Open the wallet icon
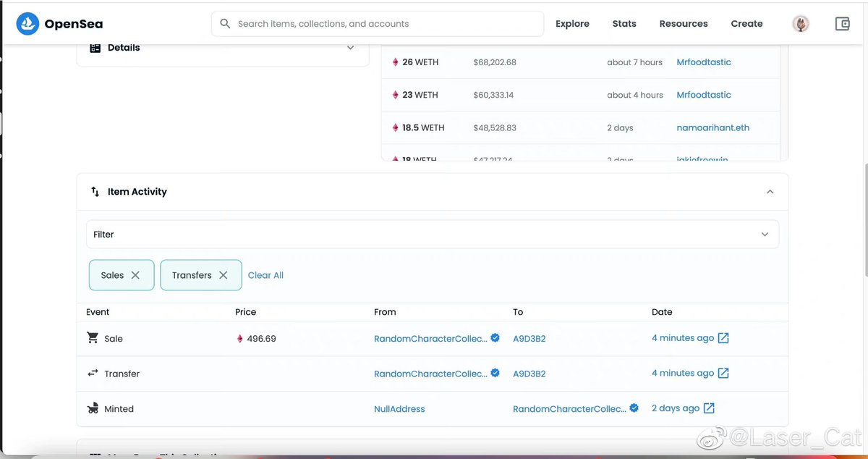Image resolution: width=868 pixels, height=459 pixels. click(842, 24)
